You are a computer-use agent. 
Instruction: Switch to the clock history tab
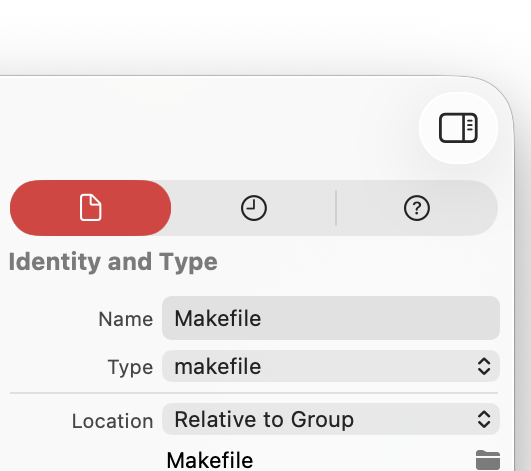(254, 208)
